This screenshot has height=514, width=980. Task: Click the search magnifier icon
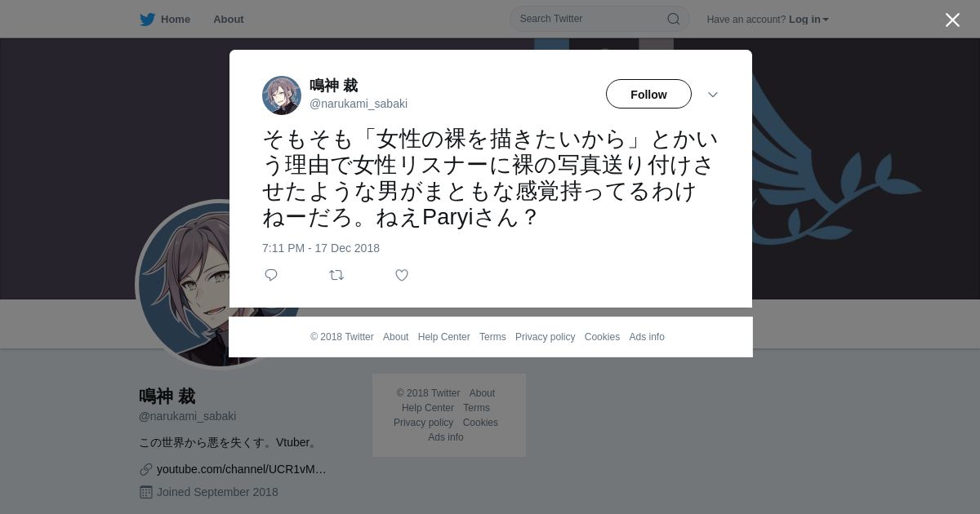pyautogui.click(x=673, y=19)
